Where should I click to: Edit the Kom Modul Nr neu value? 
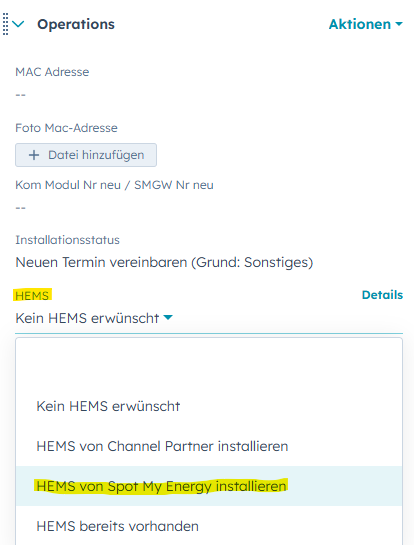(x=21, y=208)
